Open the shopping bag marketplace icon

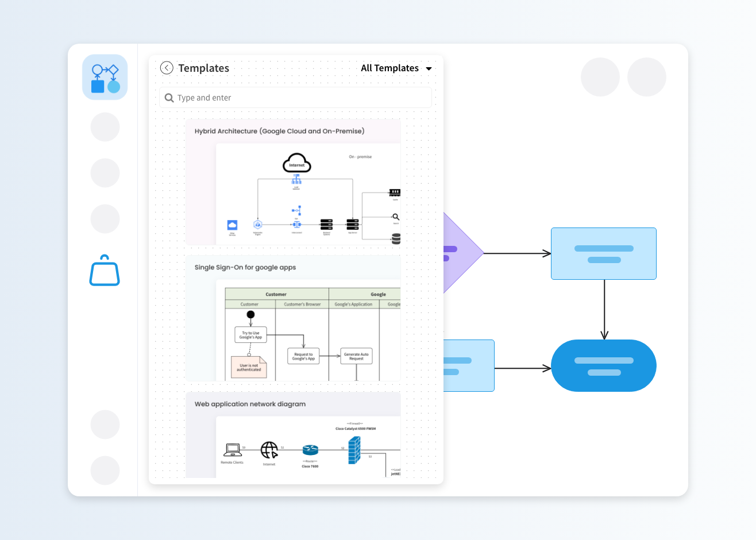point(105,270)
